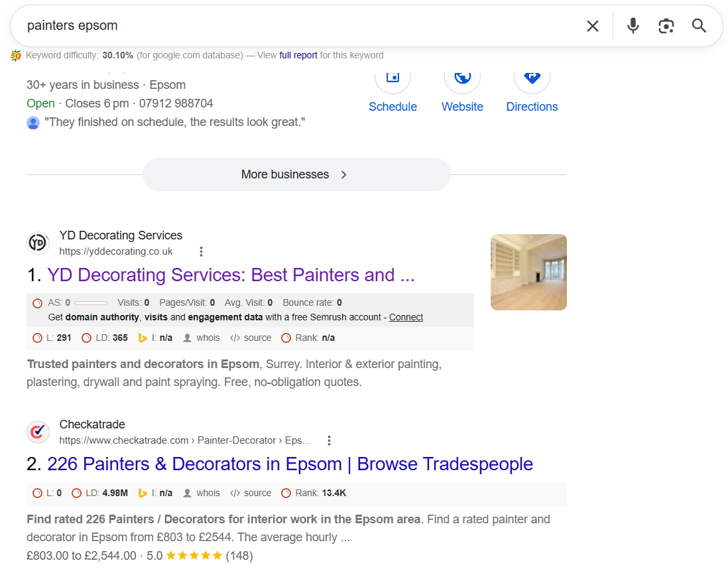Click the review quote about finishing on schedule
Viewport: 728px width, 575px height.
click(175, 122)
